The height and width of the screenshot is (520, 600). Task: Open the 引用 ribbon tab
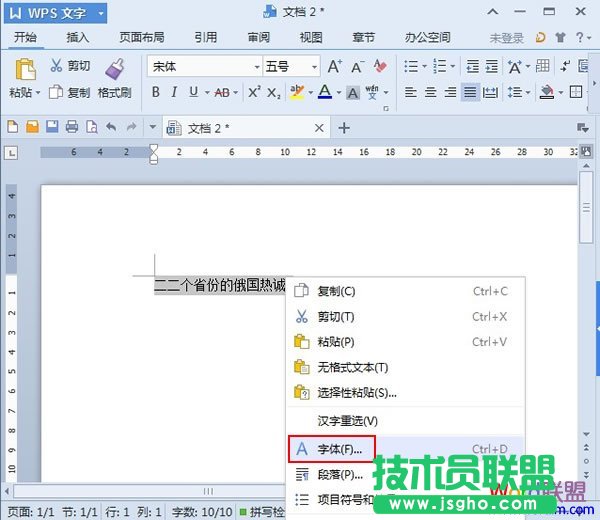205,37
